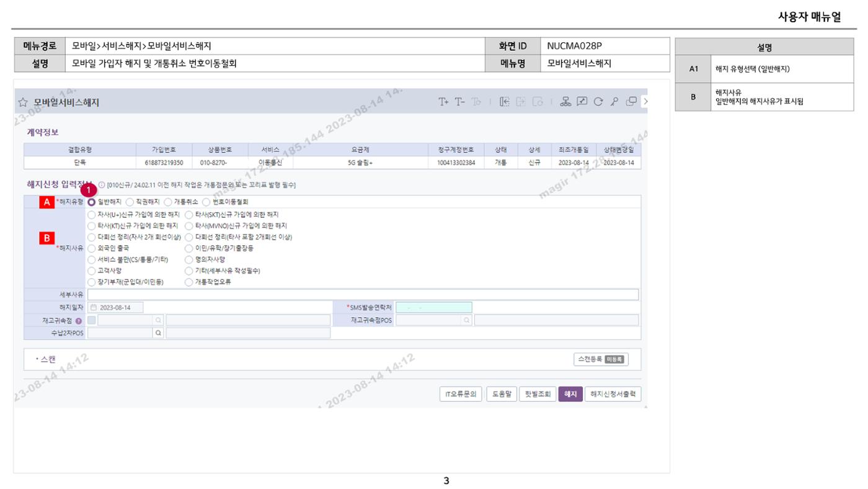Viewport: 868px width, 489px height.
Task: Select 번호이동철회 radio button
Action: click(206, 202)
